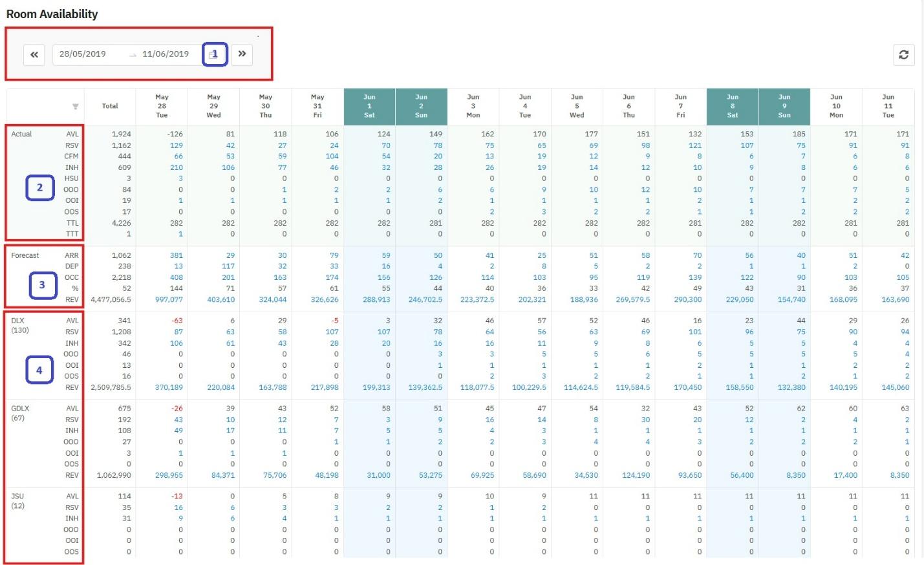
Task: Select the Jun 9 Sun column header
Action: [784, 106]
